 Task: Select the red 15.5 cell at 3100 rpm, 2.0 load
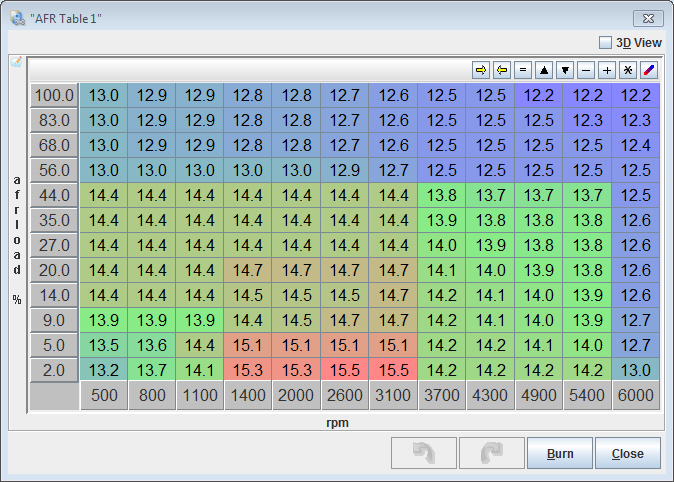tap(393, 369)
